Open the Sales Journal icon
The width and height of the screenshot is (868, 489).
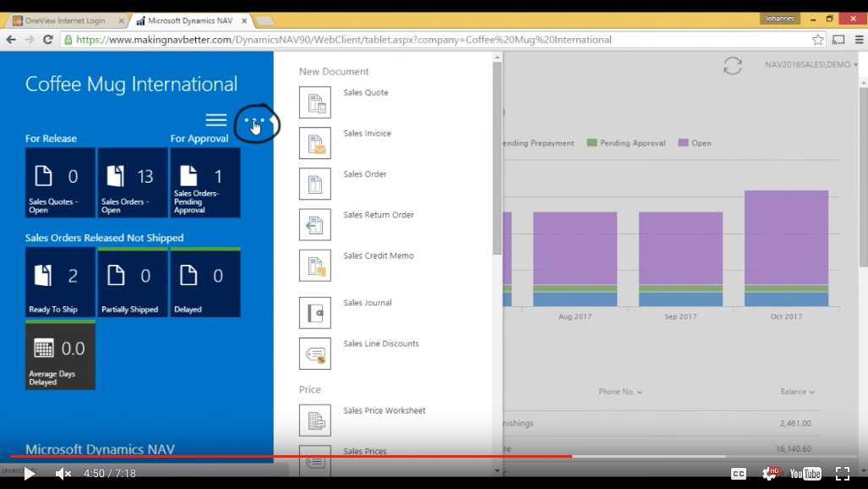coord(315,313)
